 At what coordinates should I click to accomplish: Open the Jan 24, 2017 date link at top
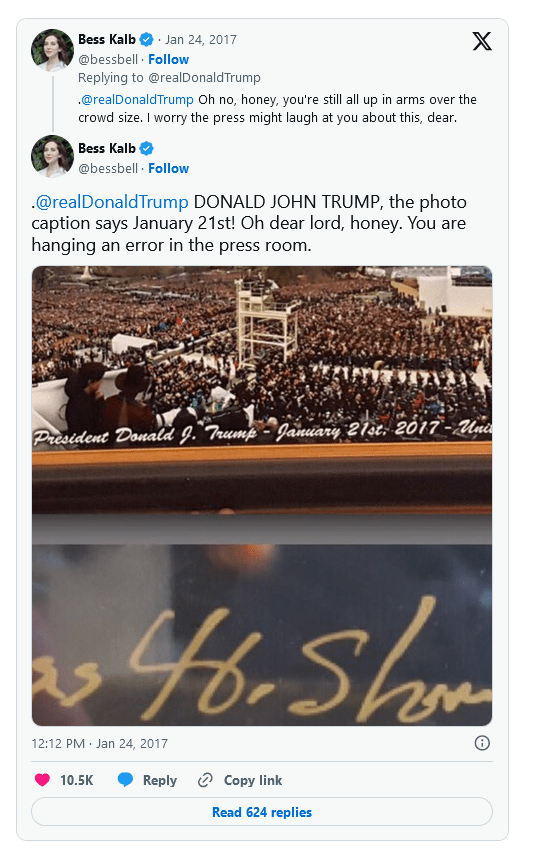[x=201, y=39]
